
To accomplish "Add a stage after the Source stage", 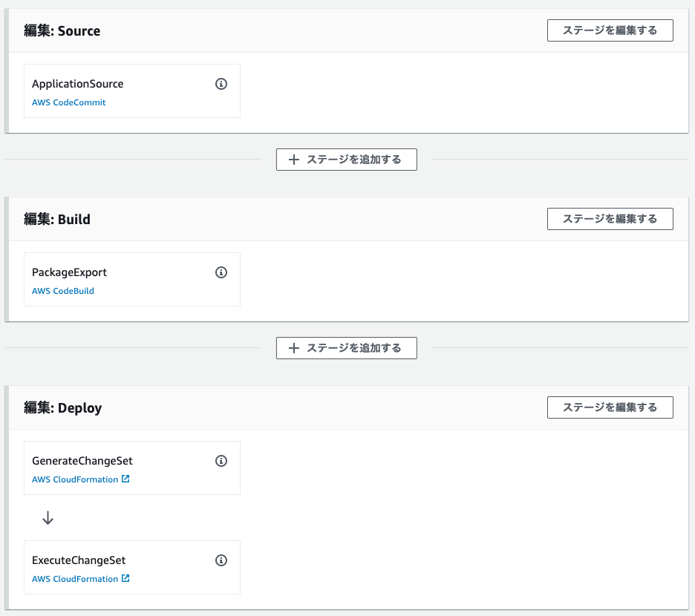I will coord(346,160).
